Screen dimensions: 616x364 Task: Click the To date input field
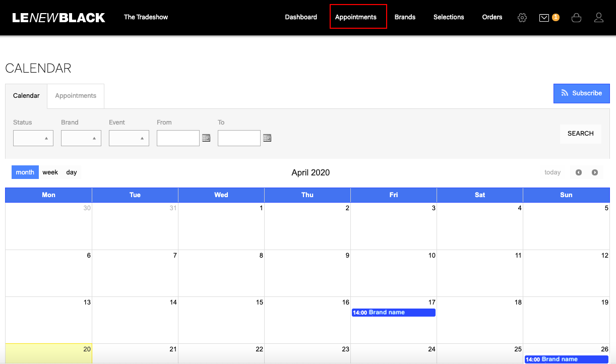point(239,138)
